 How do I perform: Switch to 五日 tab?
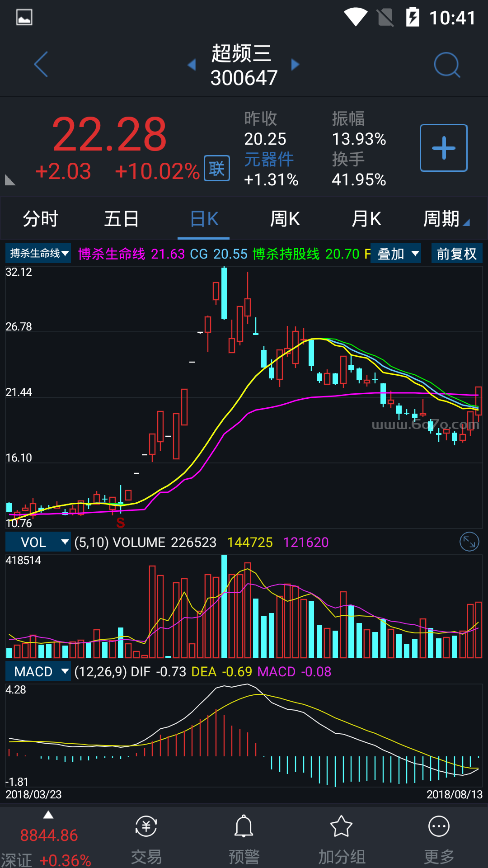pos(122,219)
